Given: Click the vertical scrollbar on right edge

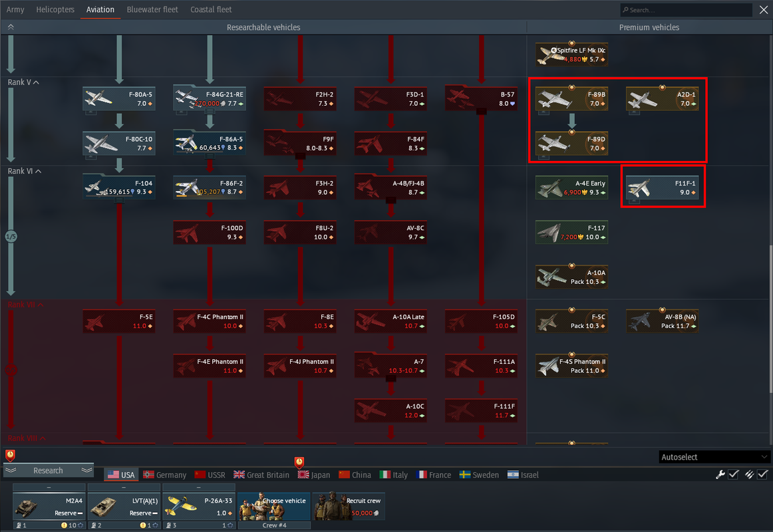Looking at the screenshot, I should (770, 315).
